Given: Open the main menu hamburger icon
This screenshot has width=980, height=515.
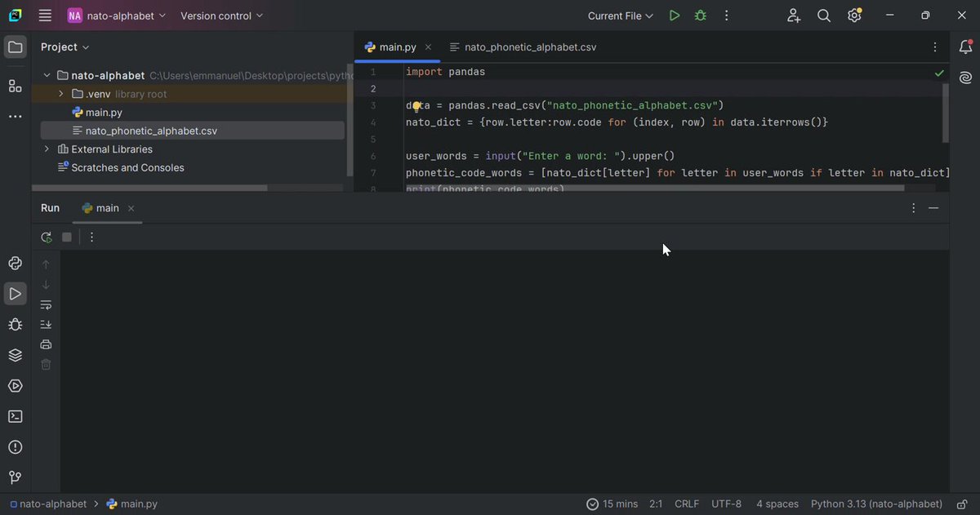Looking at the screenshot, I should (x=45, y=16).
